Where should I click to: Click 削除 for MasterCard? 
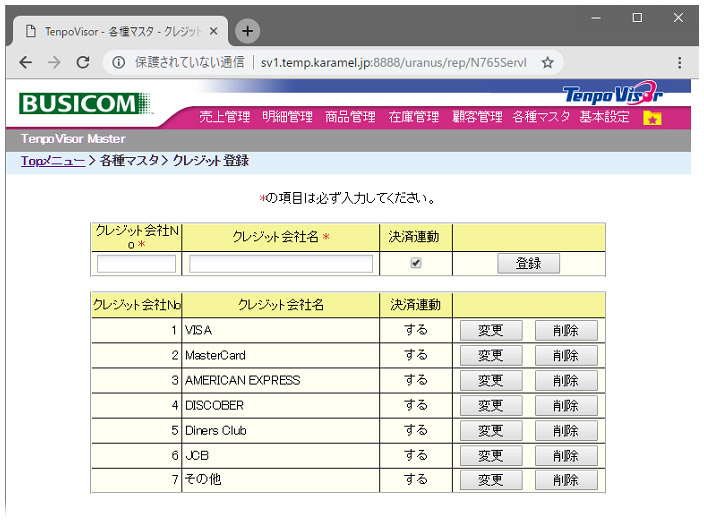[566, 356]
